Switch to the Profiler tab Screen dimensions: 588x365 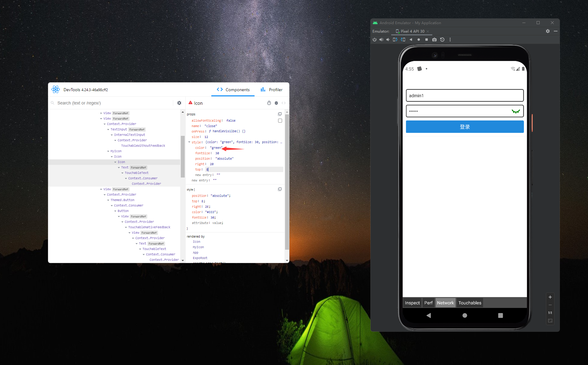point(271,90)
